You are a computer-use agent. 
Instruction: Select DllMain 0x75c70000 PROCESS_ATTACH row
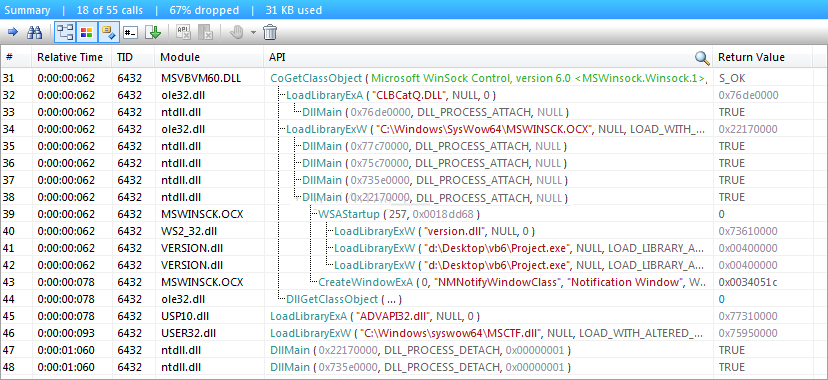coord(414,163)
